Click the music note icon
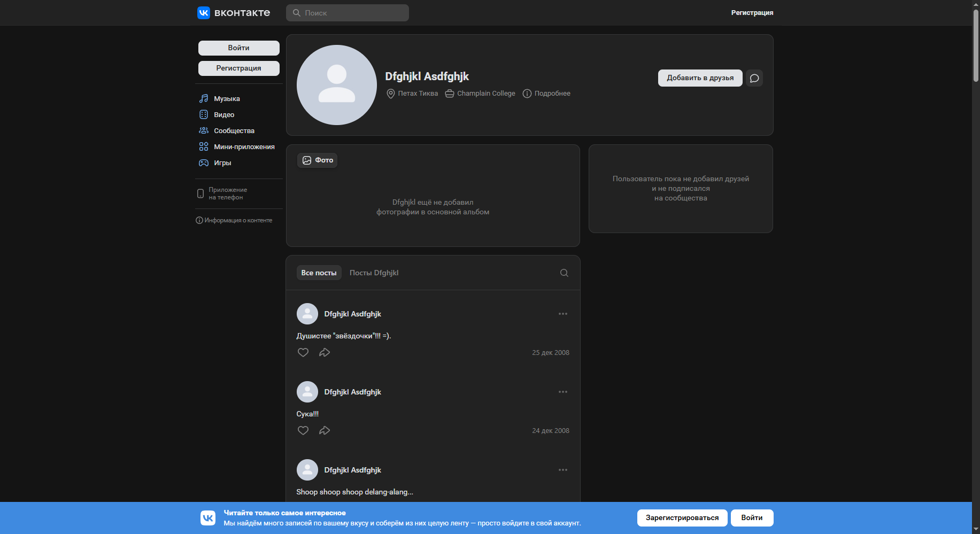The image size is (980, 534). coord(204,99)
